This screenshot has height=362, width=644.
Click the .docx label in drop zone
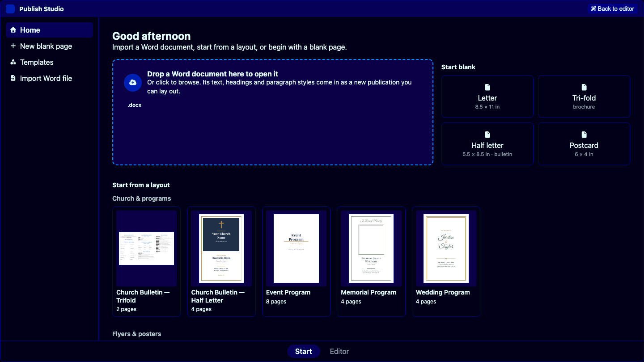134,105
